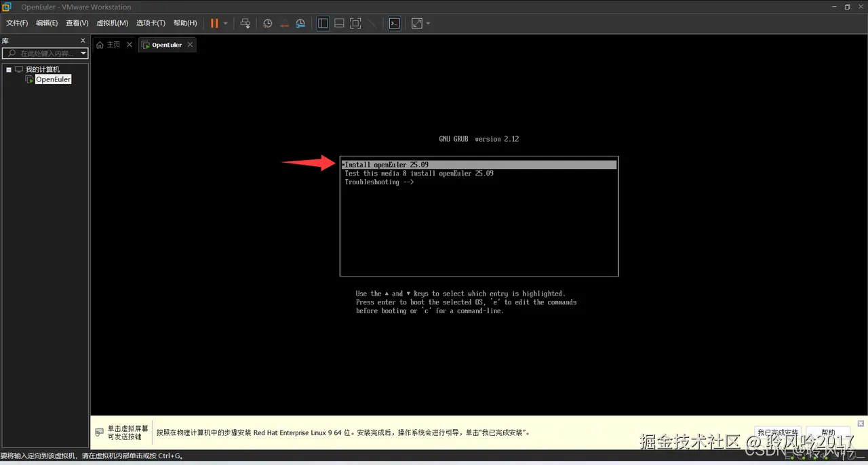Click the stretch guest display icon
The width and height of the screenshot is (868, 465).
point(416,23)
